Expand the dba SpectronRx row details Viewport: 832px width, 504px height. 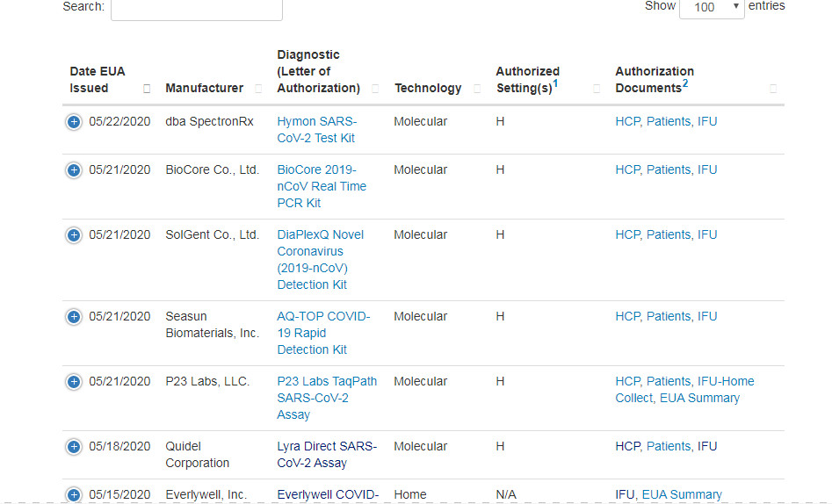coord(74,122)
